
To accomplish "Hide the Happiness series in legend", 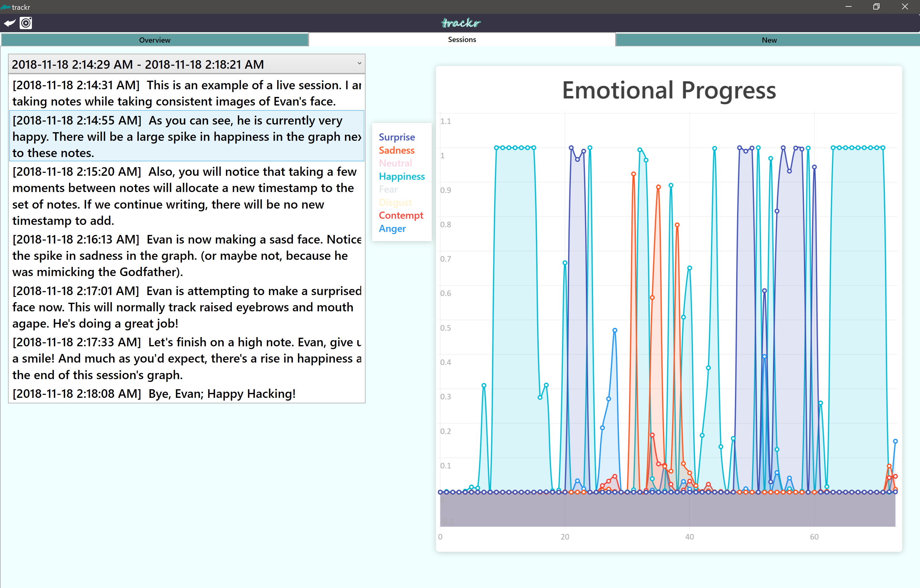I will click(401, 176).
